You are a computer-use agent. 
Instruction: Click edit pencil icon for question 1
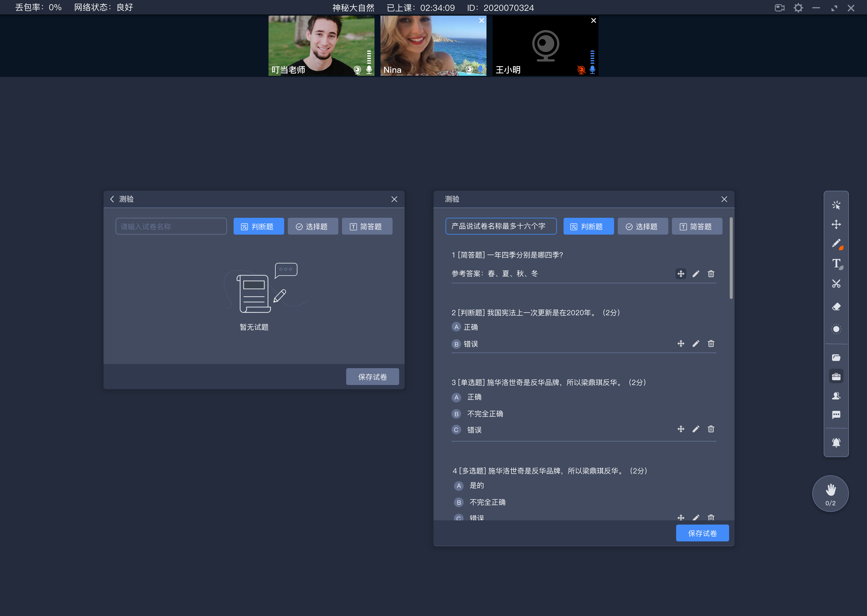[696, 274]
